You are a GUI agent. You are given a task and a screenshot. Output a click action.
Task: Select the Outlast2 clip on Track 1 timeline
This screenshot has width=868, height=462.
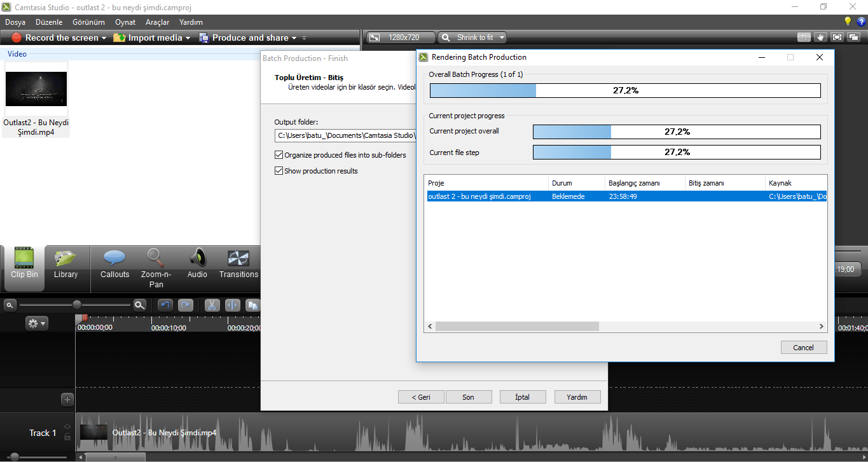471,433
